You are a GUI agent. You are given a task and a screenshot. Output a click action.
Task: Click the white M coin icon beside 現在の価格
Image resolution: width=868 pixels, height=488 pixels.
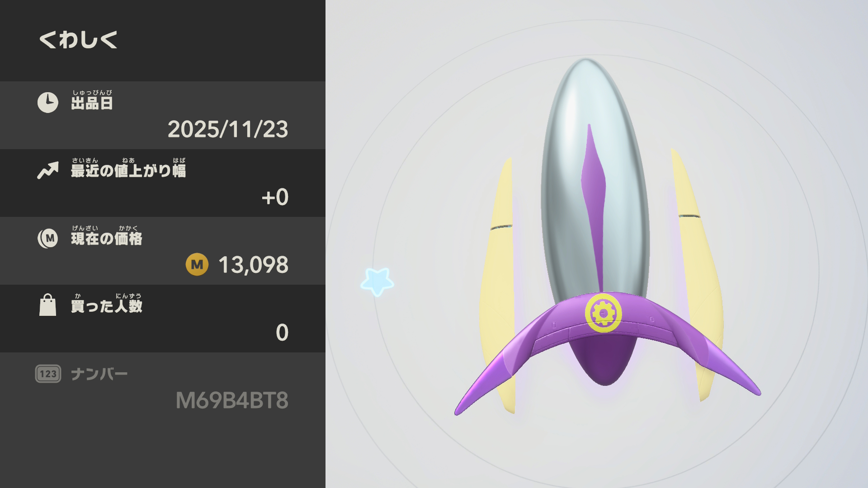pyautogui.click(x=48, y=238)
